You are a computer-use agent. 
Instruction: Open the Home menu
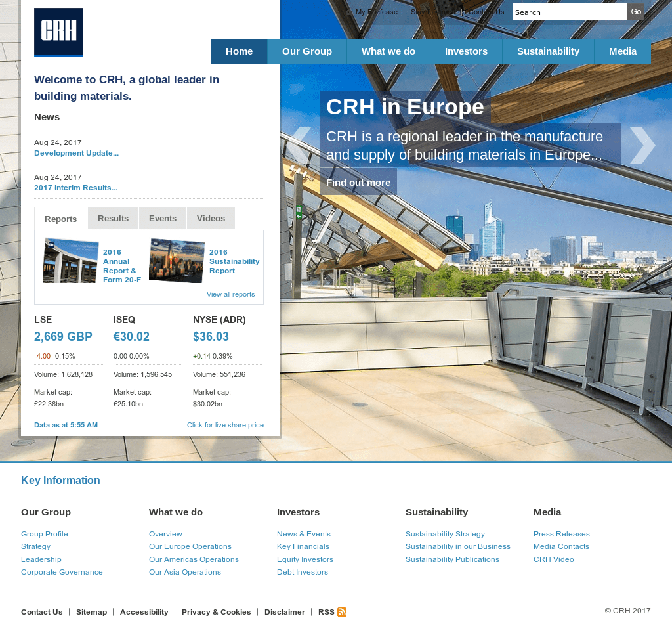[239, 51]
